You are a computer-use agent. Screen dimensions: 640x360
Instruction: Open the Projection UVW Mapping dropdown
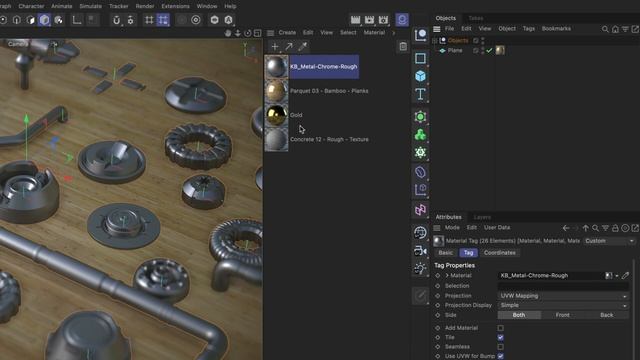563,296
